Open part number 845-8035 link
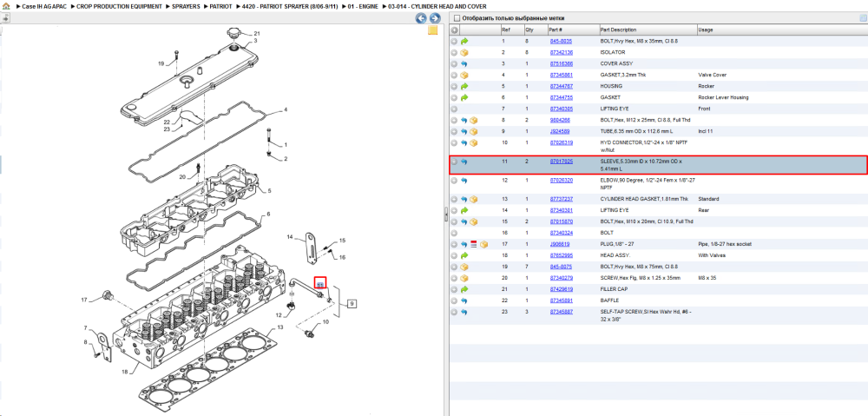 click(561, 41)
